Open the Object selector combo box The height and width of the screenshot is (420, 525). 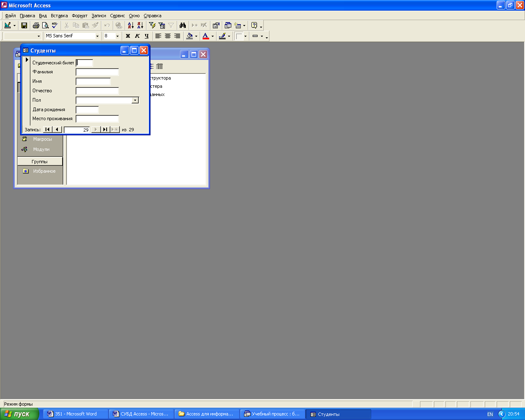(23, 36)
